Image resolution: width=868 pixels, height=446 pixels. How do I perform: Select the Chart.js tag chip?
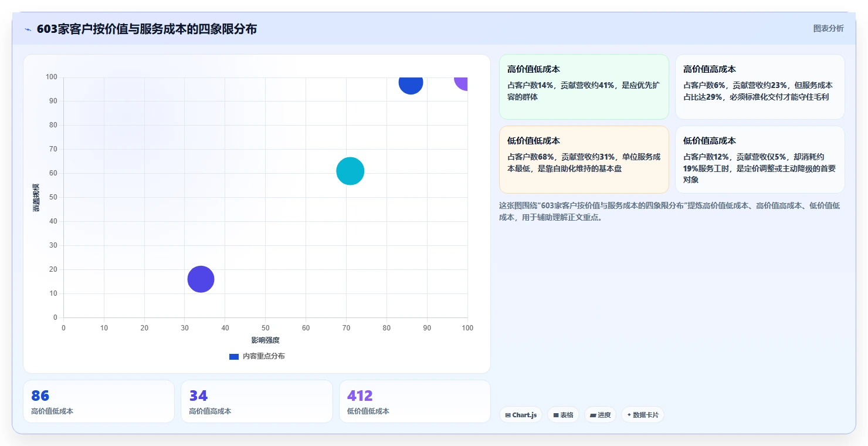coord(521,415)
